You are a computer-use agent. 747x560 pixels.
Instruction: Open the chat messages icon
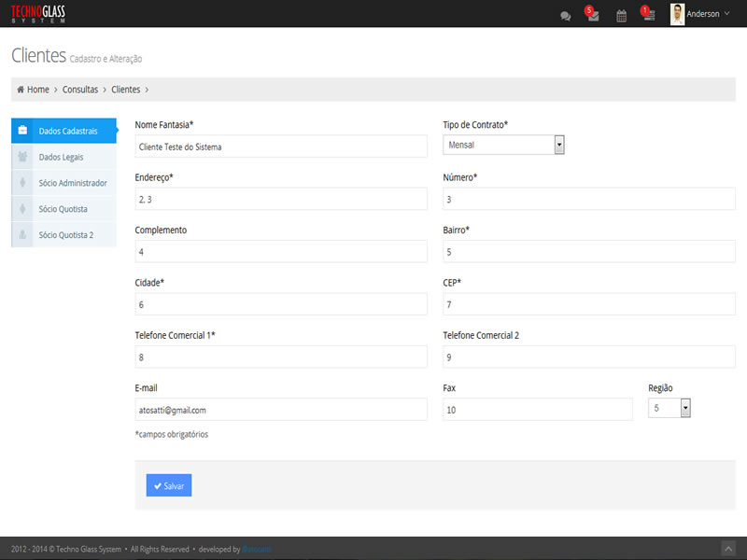565,16
